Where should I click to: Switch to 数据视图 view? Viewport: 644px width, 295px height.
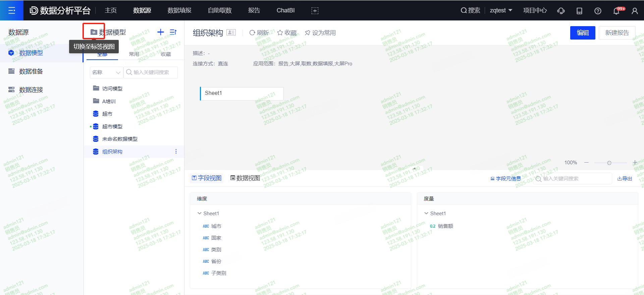[x=245, y=178]
